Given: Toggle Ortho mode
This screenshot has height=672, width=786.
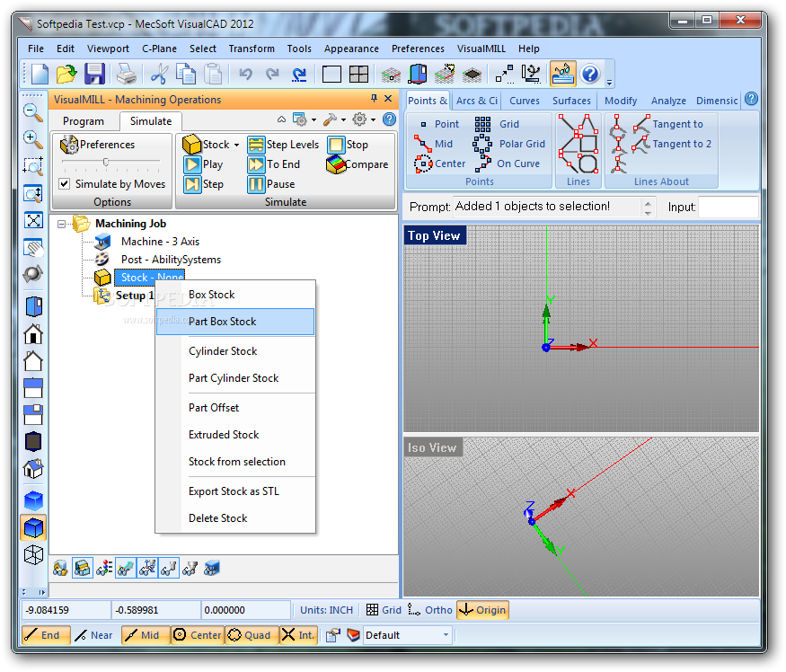Looking at the screenshot, I should 430,610.
